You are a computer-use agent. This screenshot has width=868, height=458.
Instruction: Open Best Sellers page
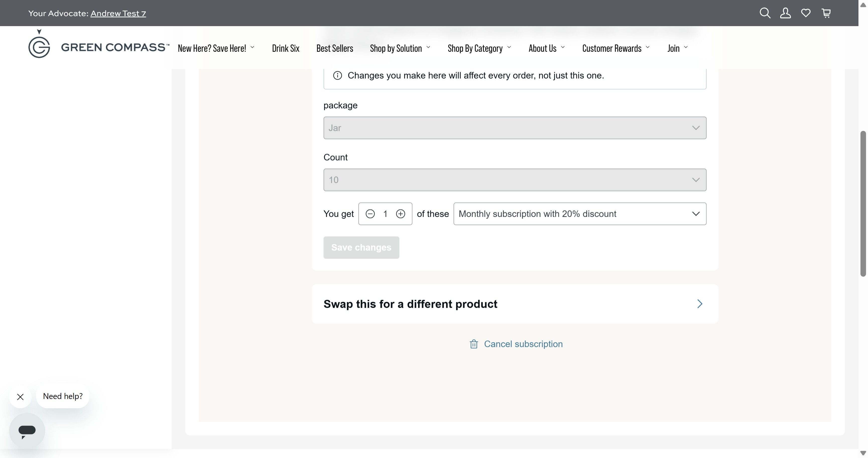(x=335, y=48)
